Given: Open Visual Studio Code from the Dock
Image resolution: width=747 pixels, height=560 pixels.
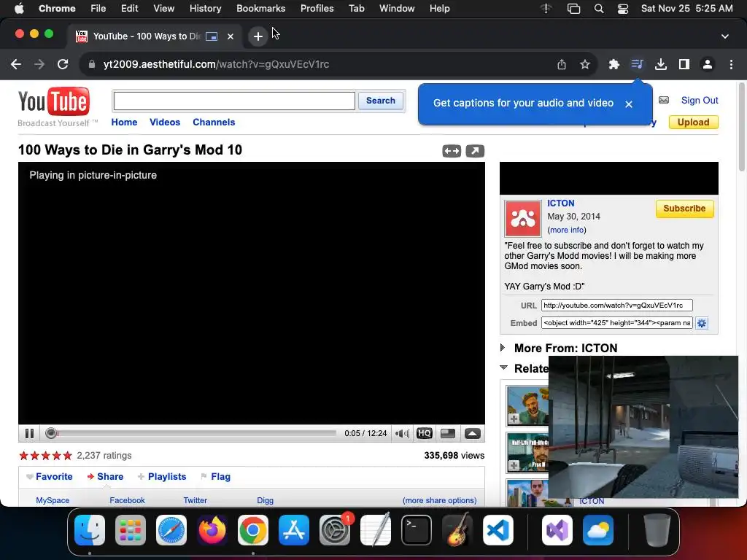Looking at the screenshot, I should pyautogui.click(x=498, y=530).
